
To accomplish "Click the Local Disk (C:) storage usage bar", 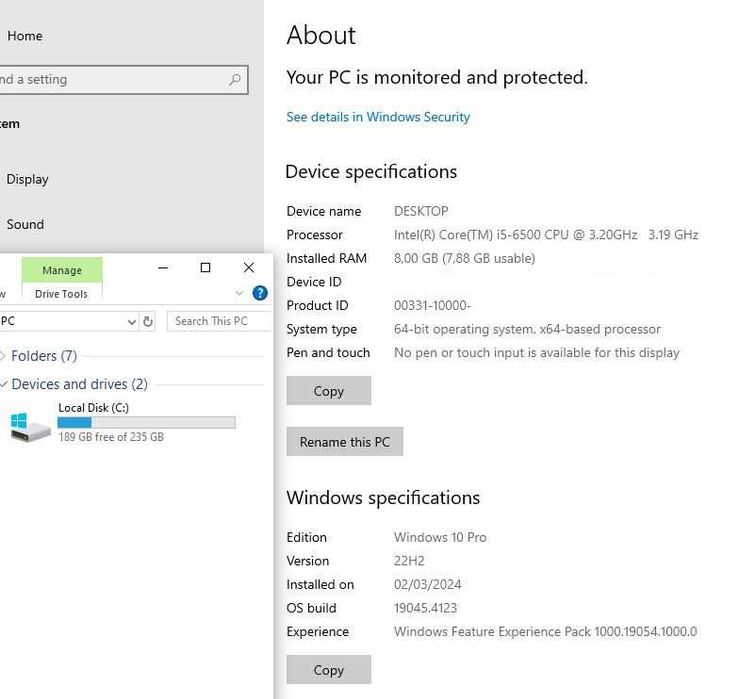I will click(146, 423).
